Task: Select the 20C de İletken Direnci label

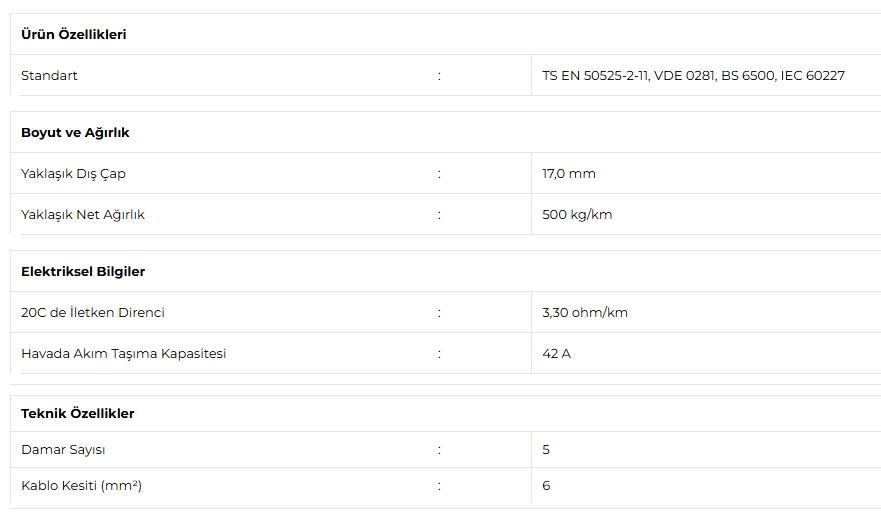Action: [93, 312]
